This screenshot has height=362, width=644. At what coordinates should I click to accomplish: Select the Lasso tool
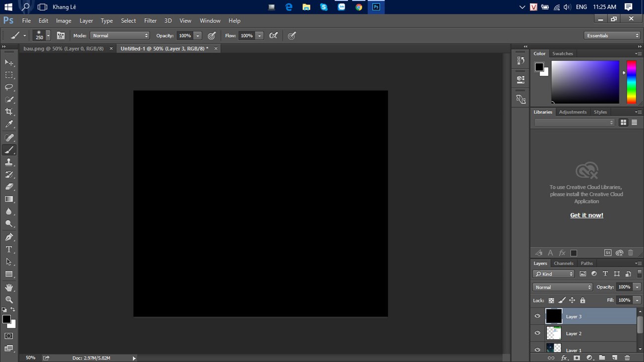coord(9,87)
